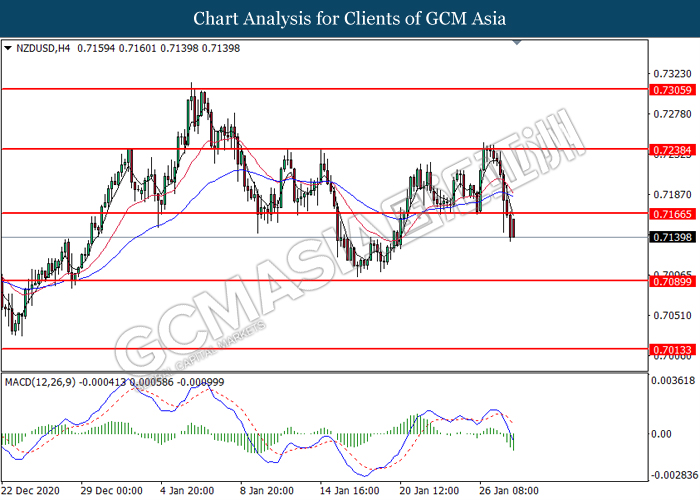Select the 0.73059 resistance price label
The image size is (700, 500).
click(x=672, y=90)
